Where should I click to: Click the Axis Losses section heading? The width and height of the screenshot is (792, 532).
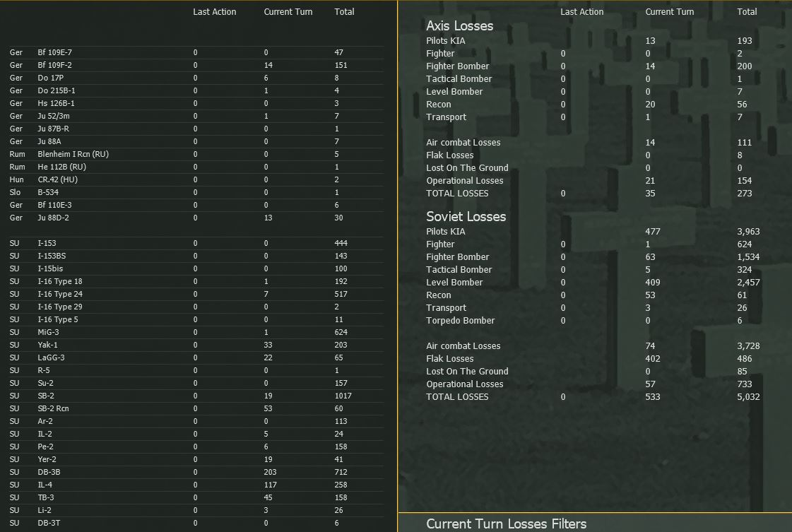459,25
